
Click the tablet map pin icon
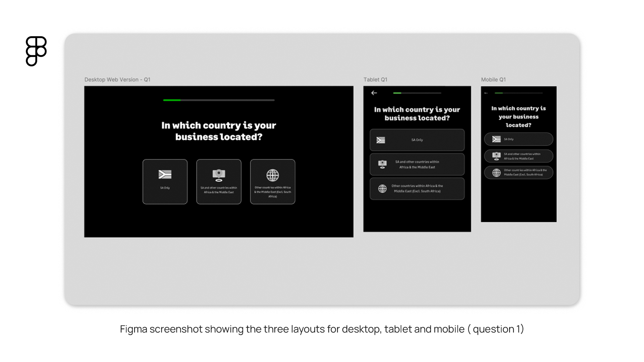pos(382,164)
